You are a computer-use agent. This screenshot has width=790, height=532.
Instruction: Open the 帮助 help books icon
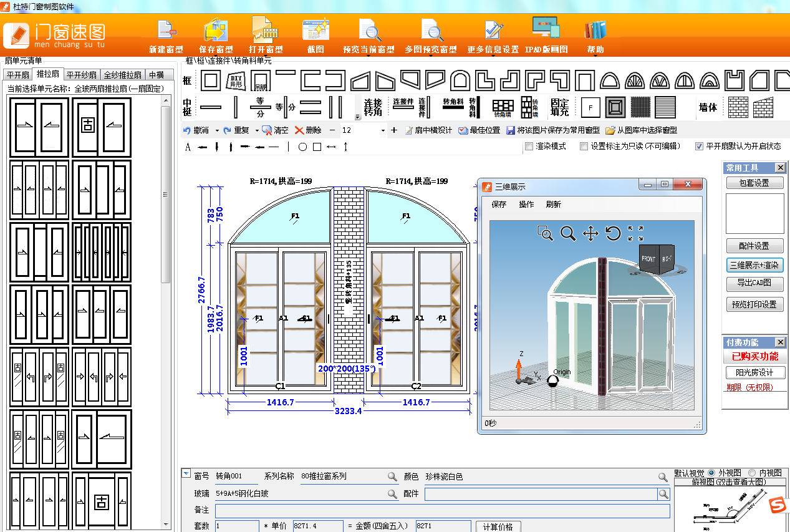(x=595, y=31)
